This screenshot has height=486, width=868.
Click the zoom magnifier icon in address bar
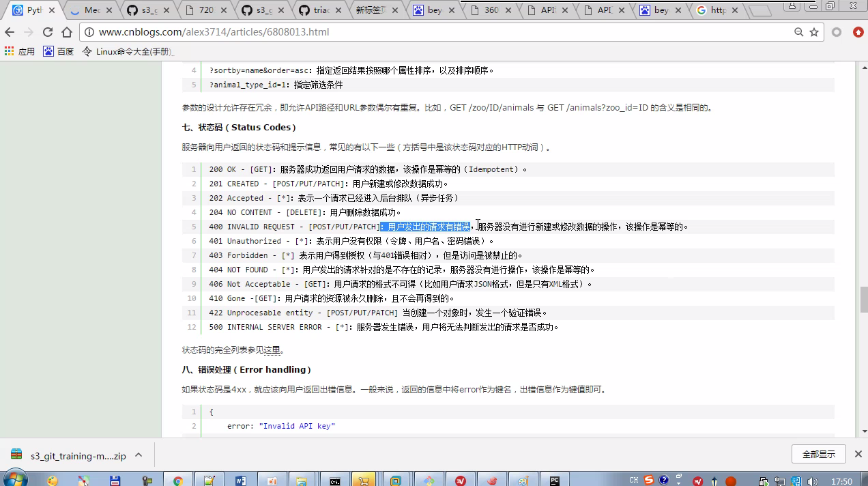click(799, 32)
